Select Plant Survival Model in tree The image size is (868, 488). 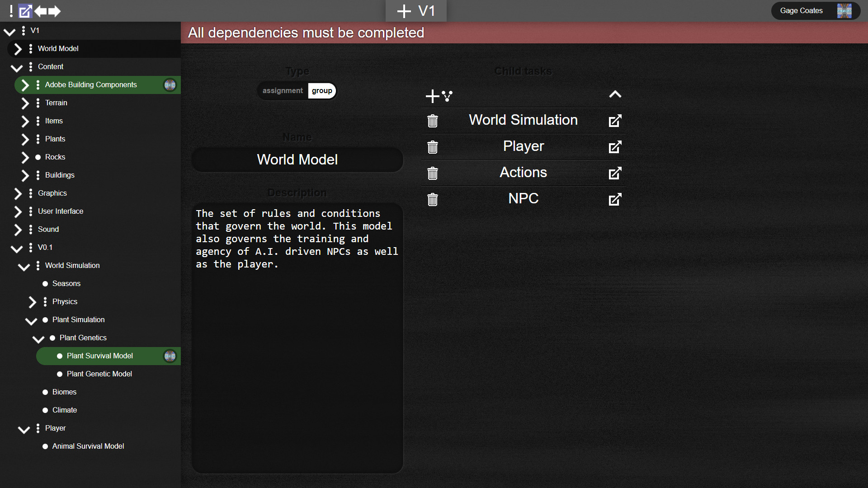click(100, 356)
